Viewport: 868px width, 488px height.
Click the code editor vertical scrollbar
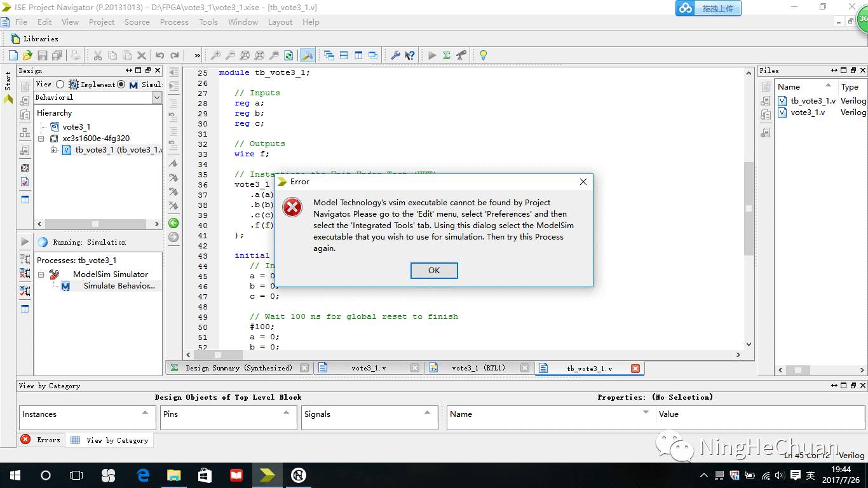(x=749, y=208)
